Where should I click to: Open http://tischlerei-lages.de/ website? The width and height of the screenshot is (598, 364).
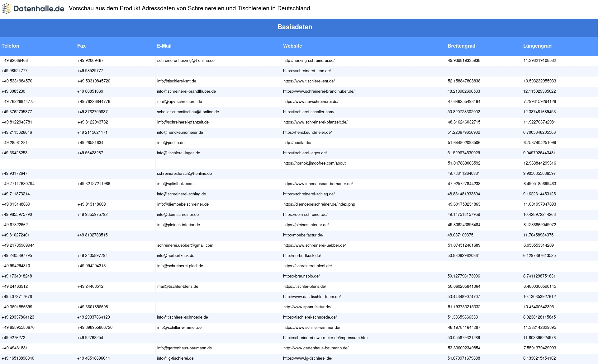click(305, 153)
